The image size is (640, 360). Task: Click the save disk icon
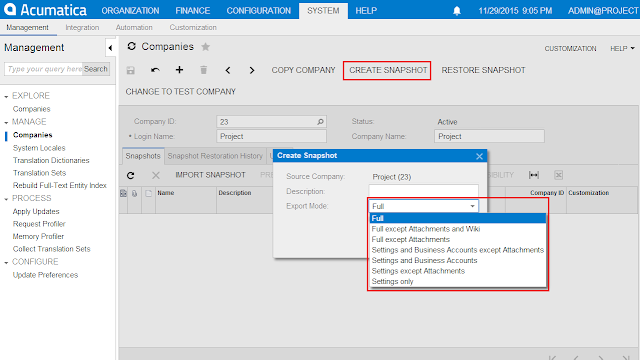point(131,70)
